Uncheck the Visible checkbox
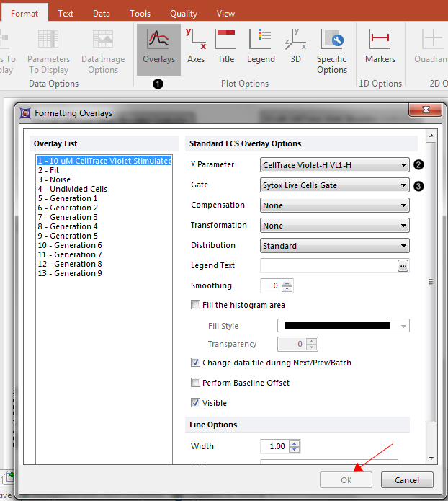 click(196, 403)
